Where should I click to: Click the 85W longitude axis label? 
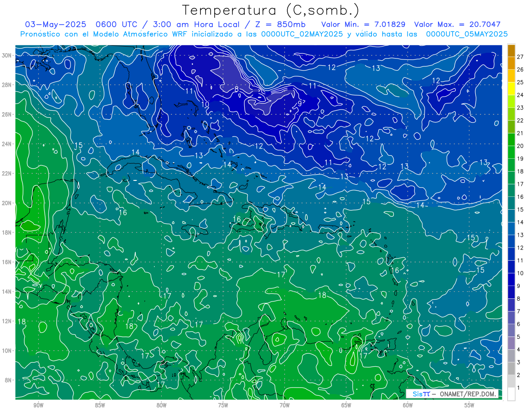coord(100,405)
